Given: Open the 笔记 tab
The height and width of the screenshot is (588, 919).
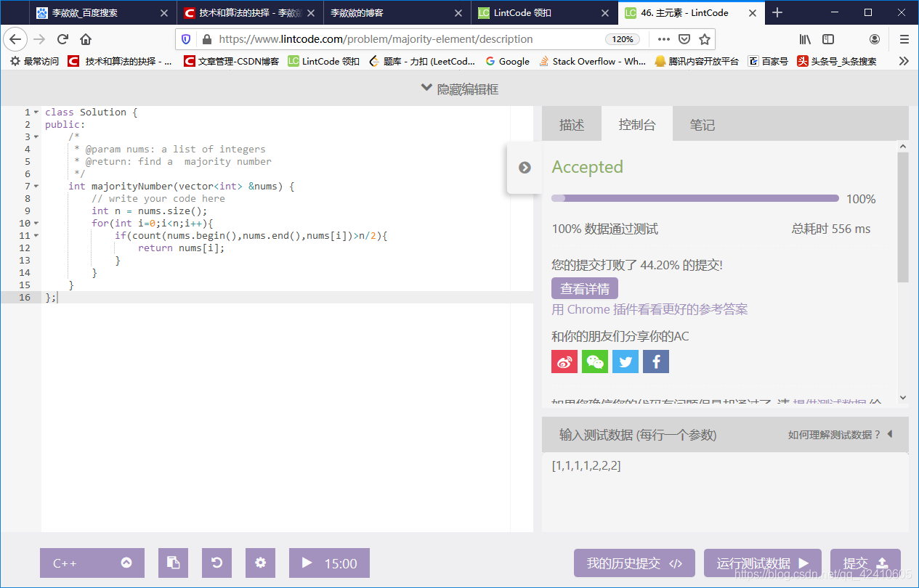Looking at the screenshot, I should pos(703,124).
